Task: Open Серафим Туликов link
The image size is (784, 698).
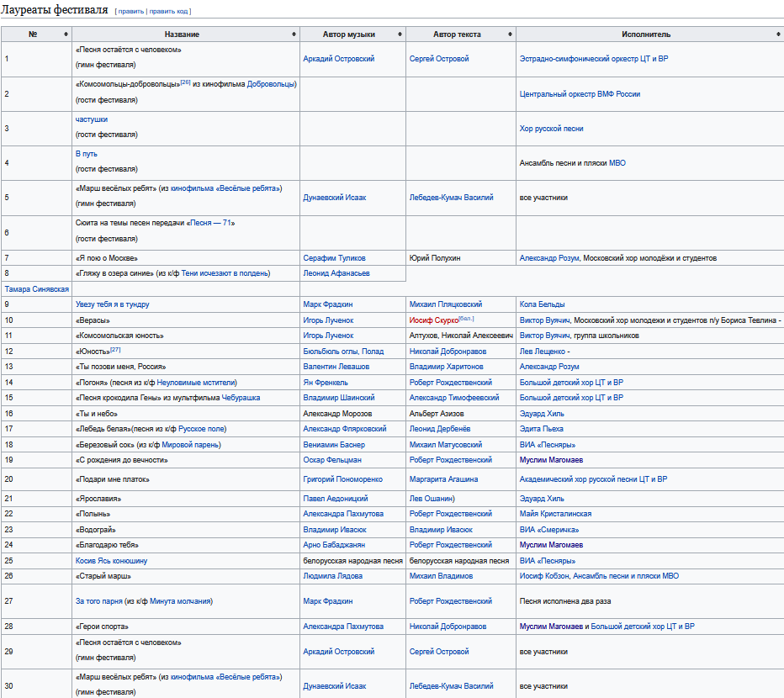Action: point(334,258)
